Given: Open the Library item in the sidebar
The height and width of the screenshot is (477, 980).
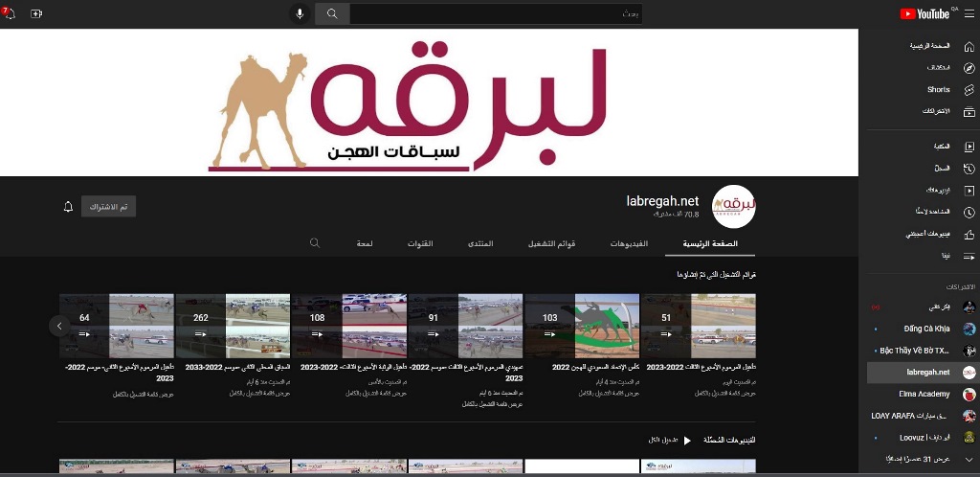Looking at the screenshot, I should (x=924, y=147).
